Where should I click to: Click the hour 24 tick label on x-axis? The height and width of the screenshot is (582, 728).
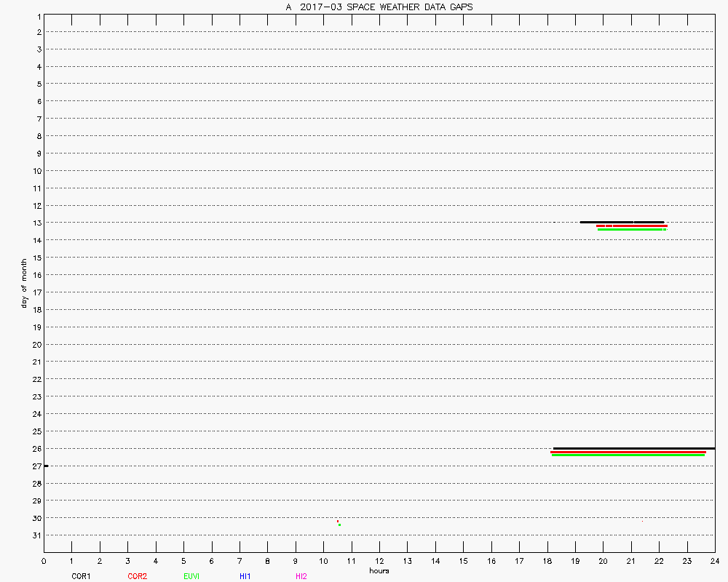tap(715, 561)
